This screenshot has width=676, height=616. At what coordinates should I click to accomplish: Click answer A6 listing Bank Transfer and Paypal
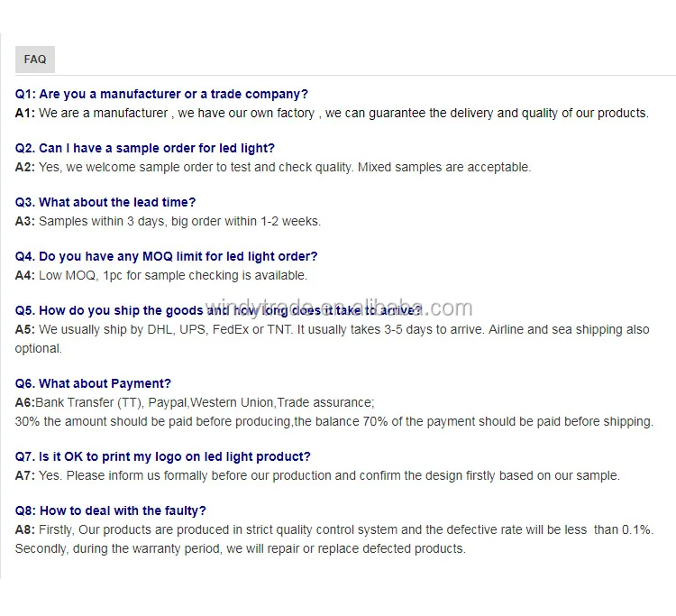[x=195, y=402]
